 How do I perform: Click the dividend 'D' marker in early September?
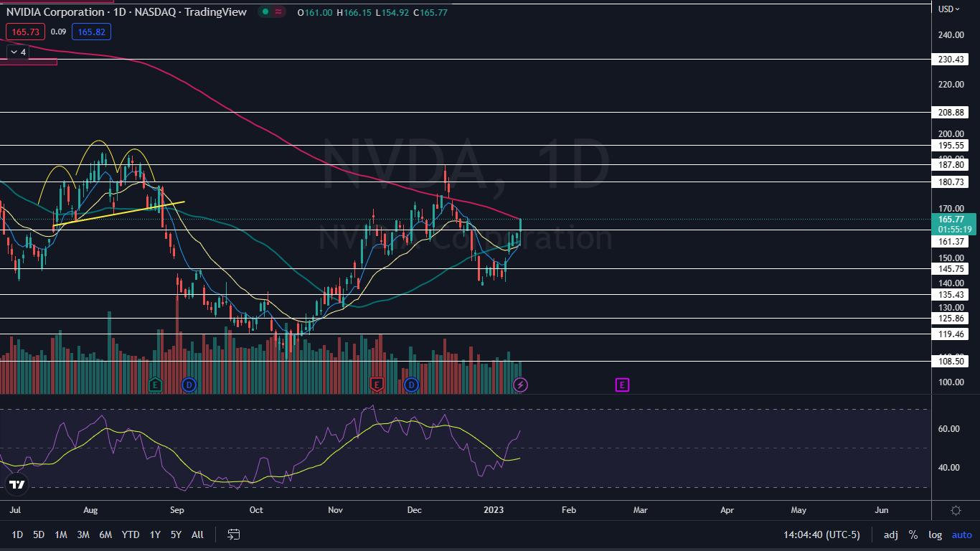pos(189,385)
